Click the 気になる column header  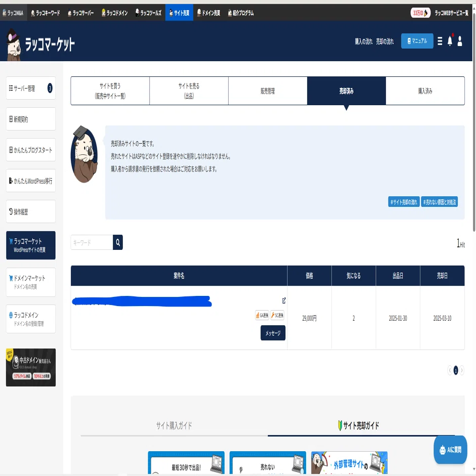click(x=354, y=276)
